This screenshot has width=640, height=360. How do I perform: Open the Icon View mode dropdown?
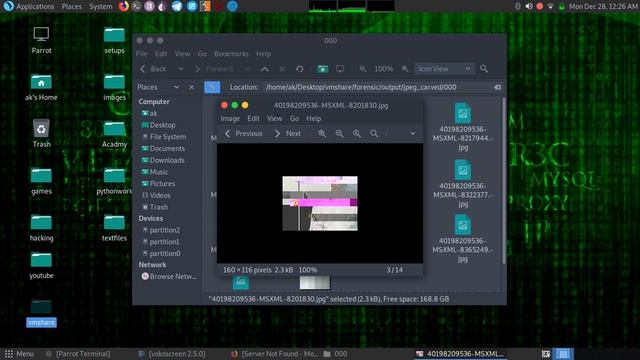click(x=444, y=69)
